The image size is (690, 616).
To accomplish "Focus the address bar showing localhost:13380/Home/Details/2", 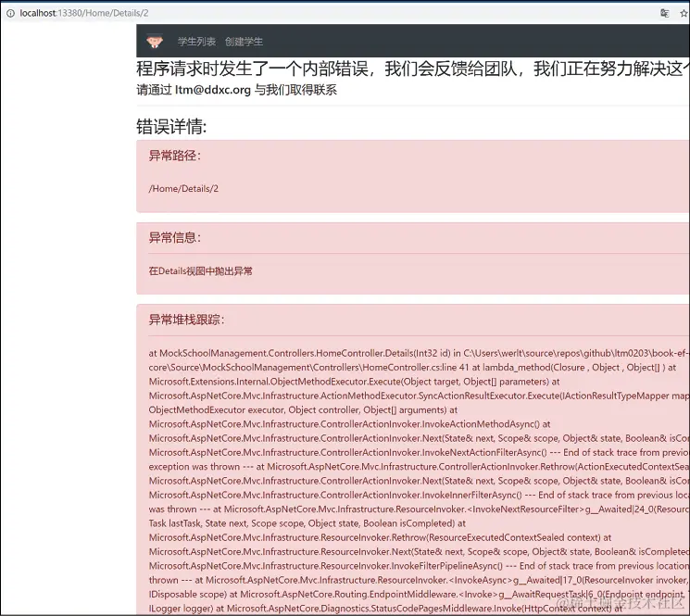I will pos(83,13).
